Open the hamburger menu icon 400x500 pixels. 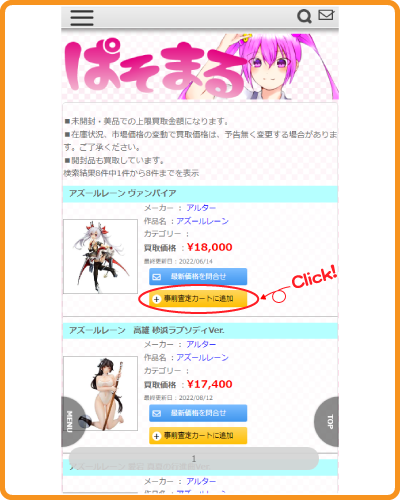coord(82,18)
